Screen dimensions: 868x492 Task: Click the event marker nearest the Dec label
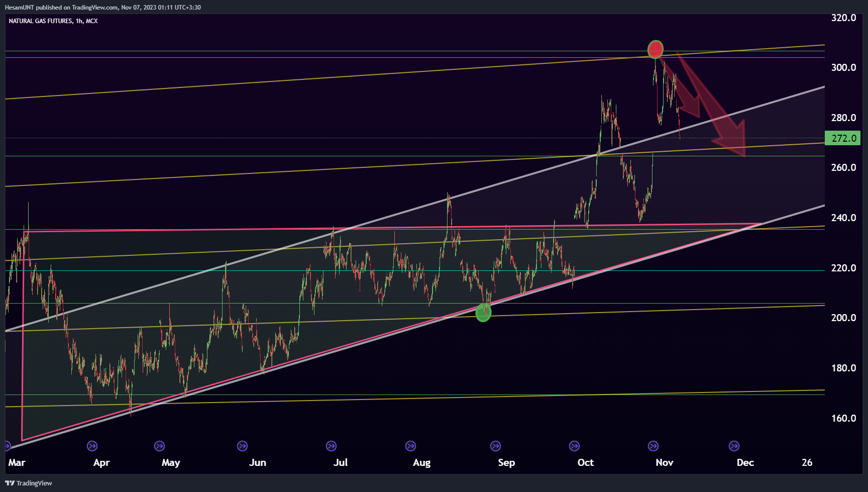pyautogui.click(x=734, y=446)
